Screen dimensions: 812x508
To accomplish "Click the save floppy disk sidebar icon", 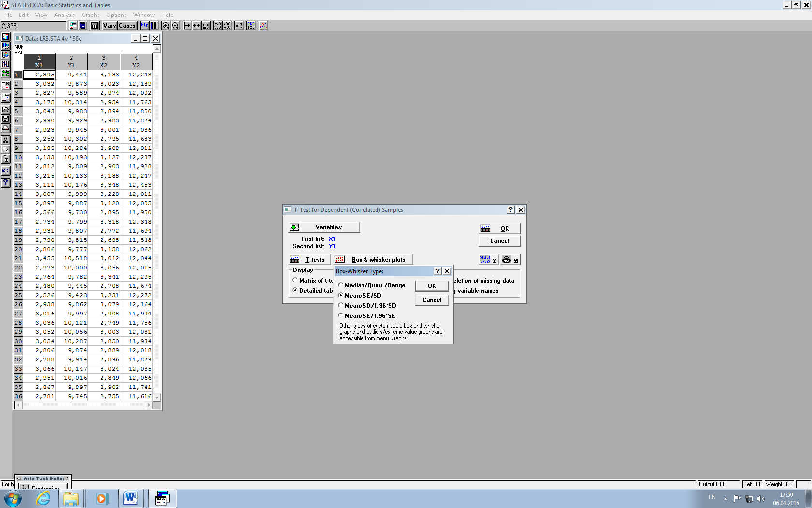I will tap(5, 119).
